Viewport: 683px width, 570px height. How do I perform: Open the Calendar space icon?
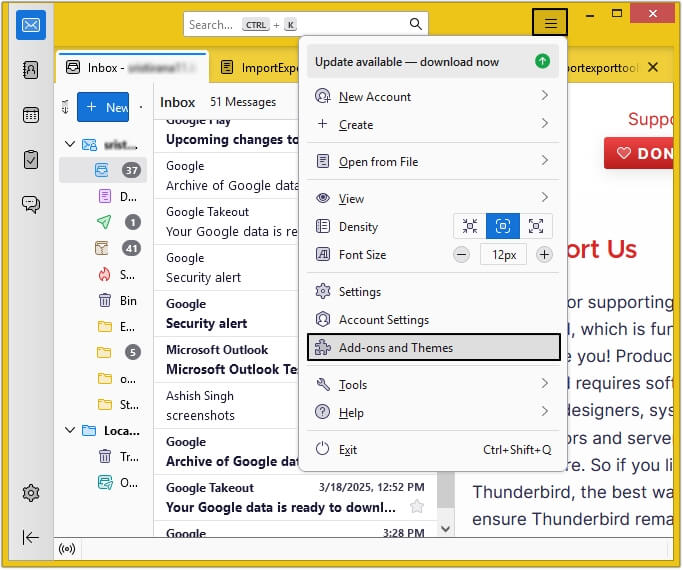tap(30, 114)
